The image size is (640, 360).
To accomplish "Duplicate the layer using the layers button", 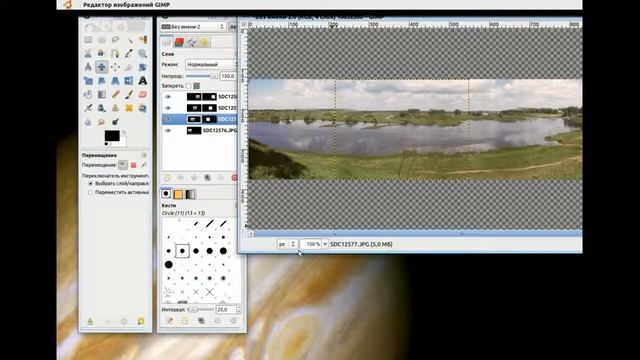I will [x=207, y=178].
